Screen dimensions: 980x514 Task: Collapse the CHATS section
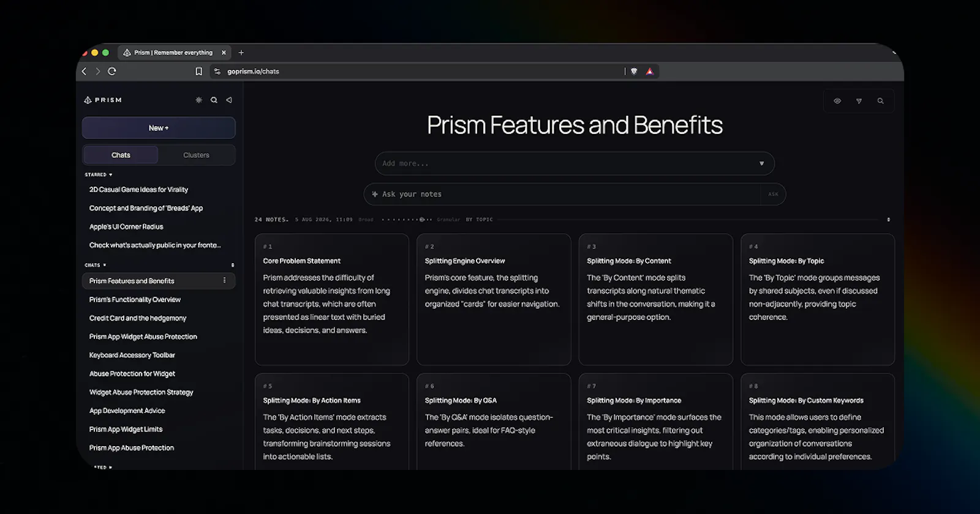click(x=96, y=265)
